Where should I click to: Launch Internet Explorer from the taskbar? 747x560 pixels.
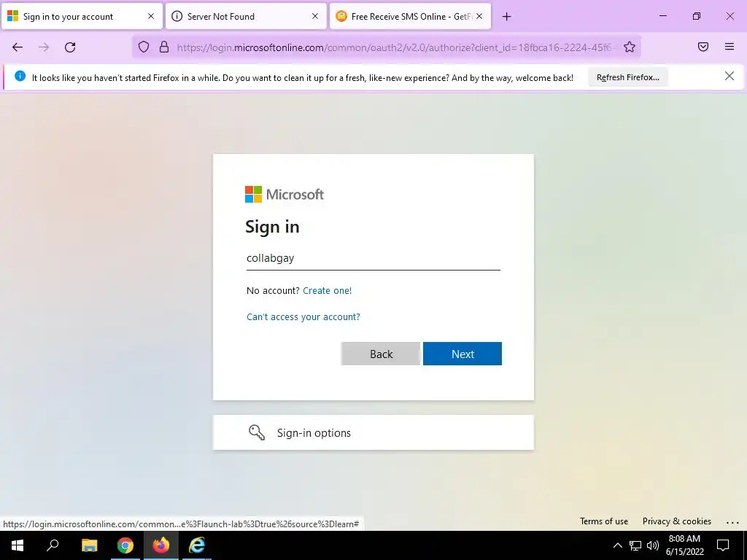click(197, 545)
